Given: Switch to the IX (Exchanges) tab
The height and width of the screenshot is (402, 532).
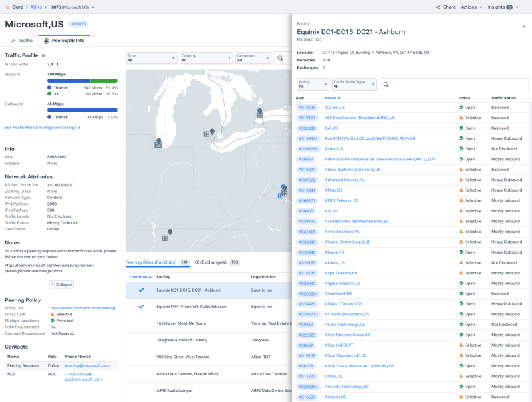Looking at the screenshot, I should (217, 262).
